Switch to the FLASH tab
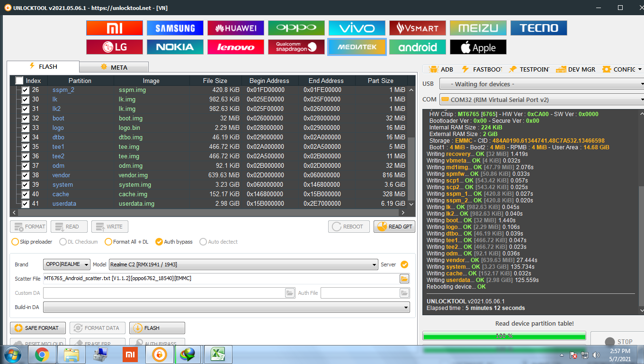 pyautogui.click(x=43, y=67)
